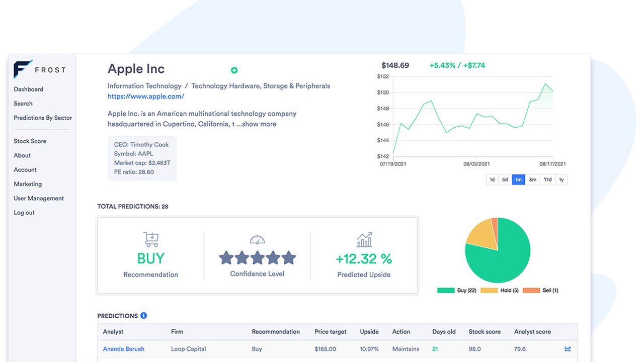Click the Frost logo icon
The height and width of the screenshot is (362, 644).
tap(23, 69)
